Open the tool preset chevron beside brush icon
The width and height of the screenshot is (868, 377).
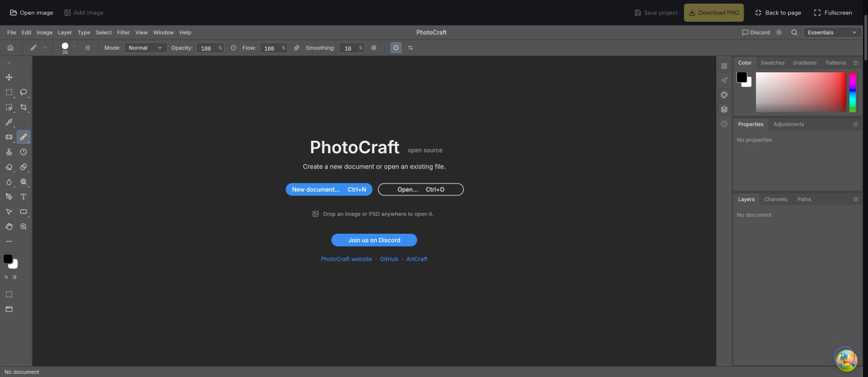(45, 48)
